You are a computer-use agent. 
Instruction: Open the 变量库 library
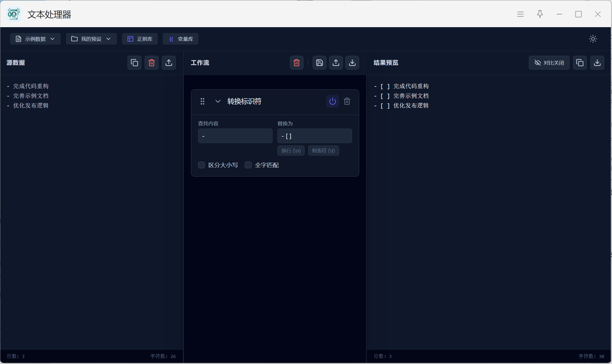tap(180, 39)
